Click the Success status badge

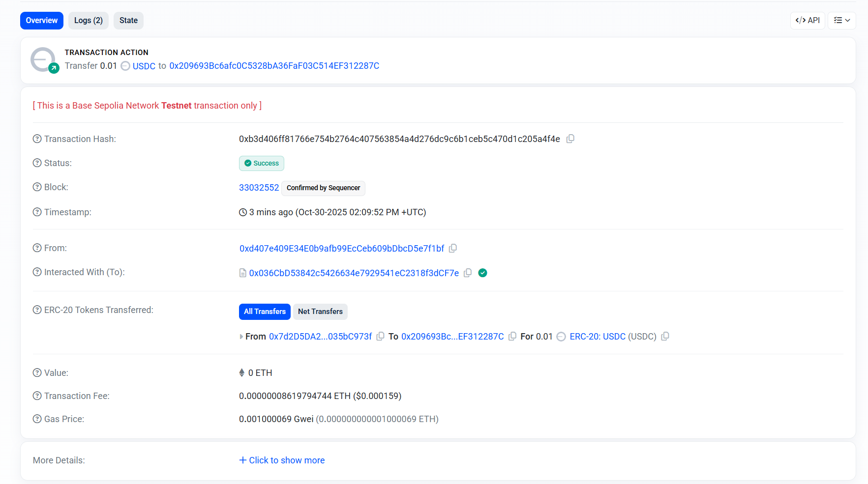tap(262, 163)
